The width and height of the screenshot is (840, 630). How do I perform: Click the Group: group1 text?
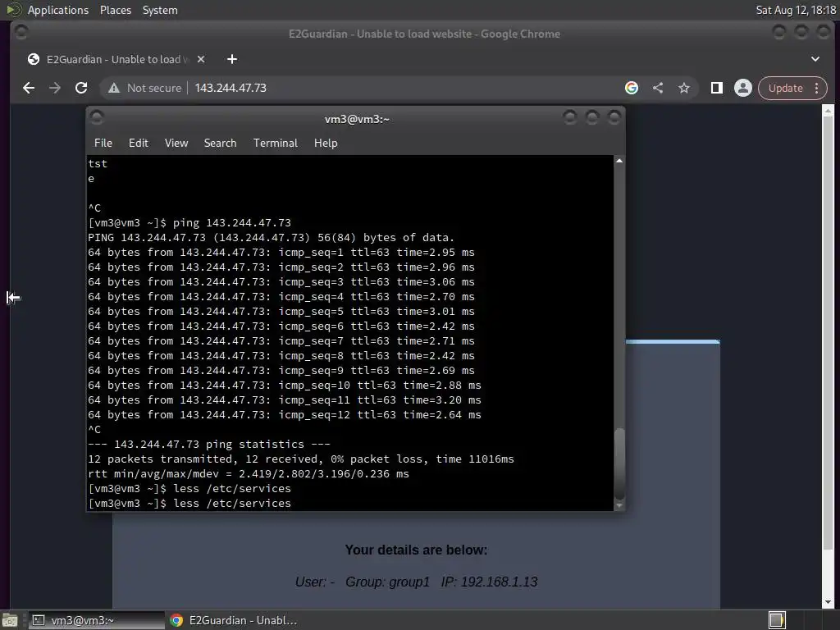click(387, 582)
